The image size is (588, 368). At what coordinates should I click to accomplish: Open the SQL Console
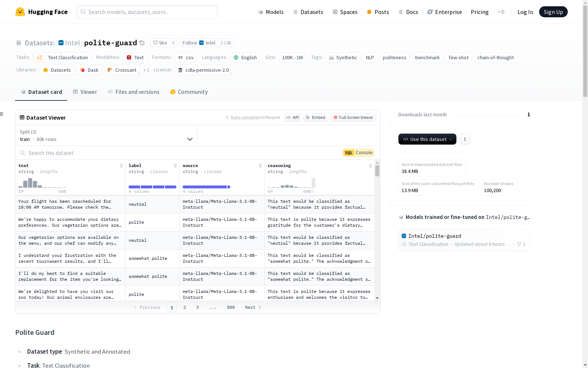[358, 153]
